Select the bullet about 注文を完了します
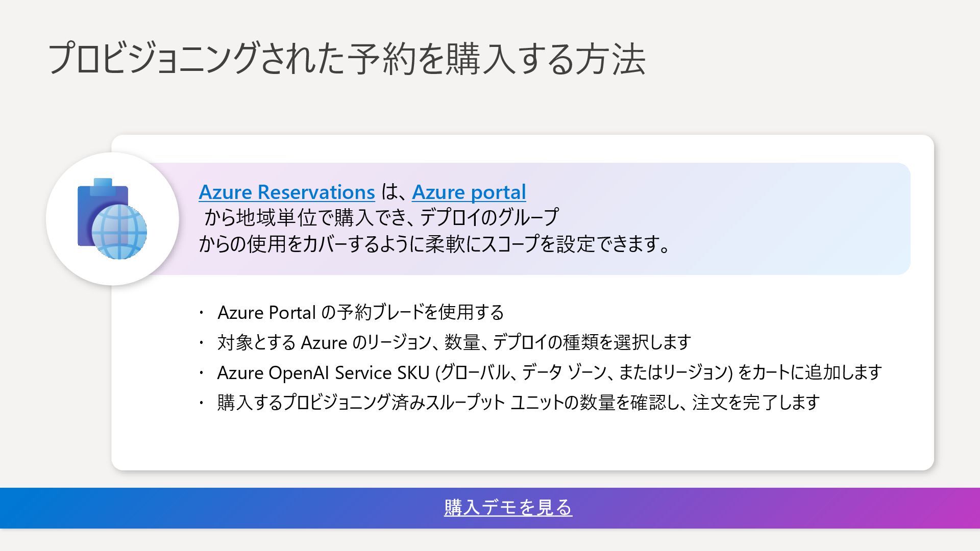Image resolution: width=980 pixels, height=551 pixels. (518, 403)
